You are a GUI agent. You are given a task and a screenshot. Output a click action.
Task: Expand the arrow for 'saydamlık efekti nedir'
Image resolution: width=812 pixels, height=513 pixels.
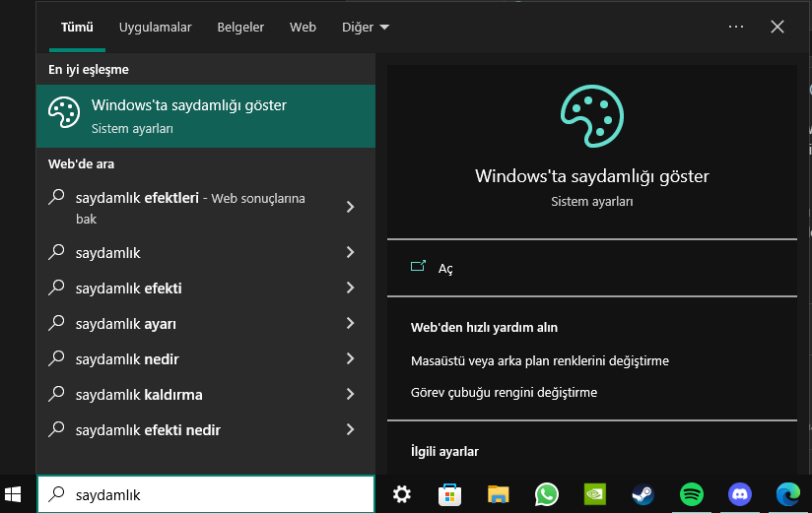pos(350,429)
